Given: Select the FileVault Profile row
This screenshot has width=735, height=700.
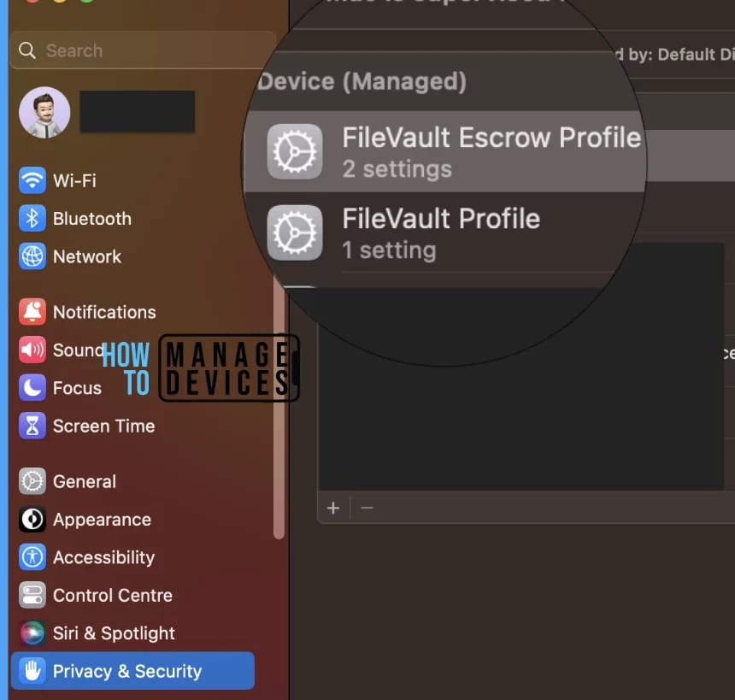Looking at the screenshot, I should pos(443,232).
